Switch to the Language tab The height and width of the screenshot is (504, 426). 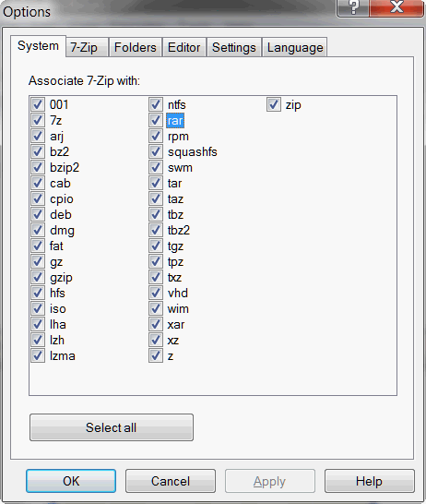pyautogui.click(x=295, y=47)
